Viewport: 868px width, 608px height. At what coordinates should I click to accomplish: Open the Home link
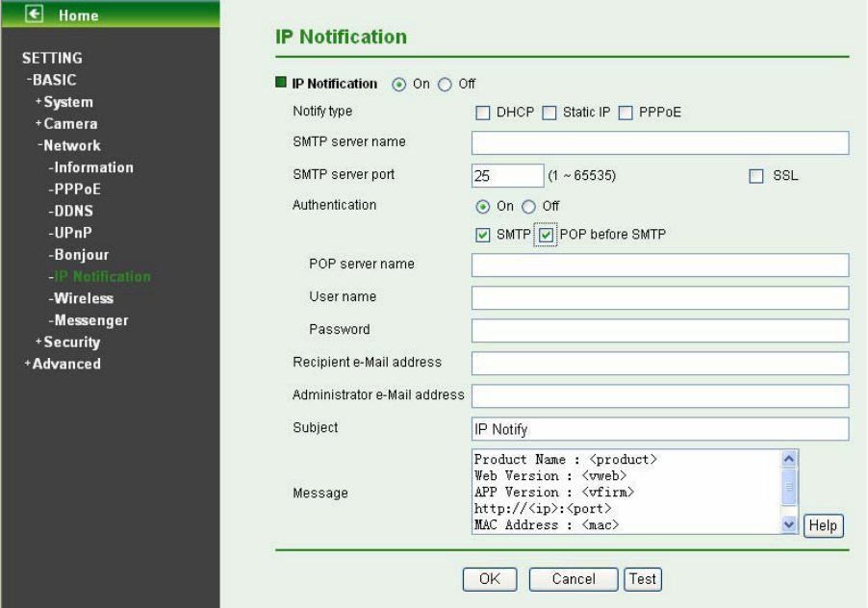(79, 15)
